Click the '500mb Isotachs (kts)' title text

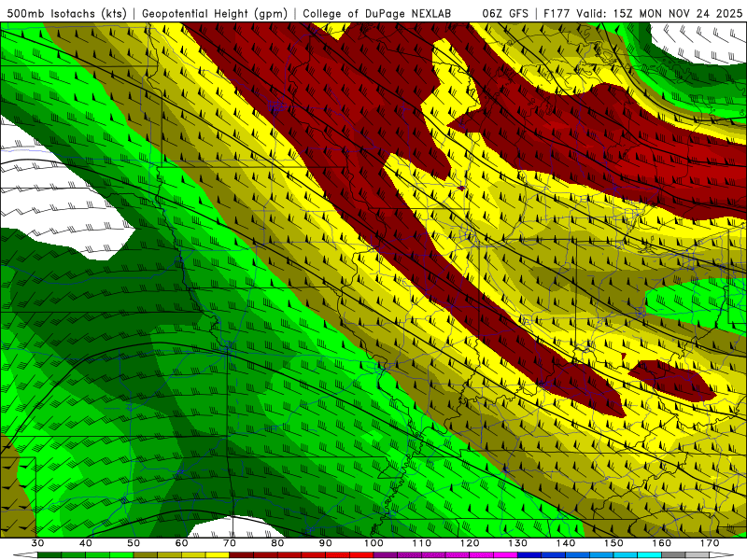coord(66,13)
